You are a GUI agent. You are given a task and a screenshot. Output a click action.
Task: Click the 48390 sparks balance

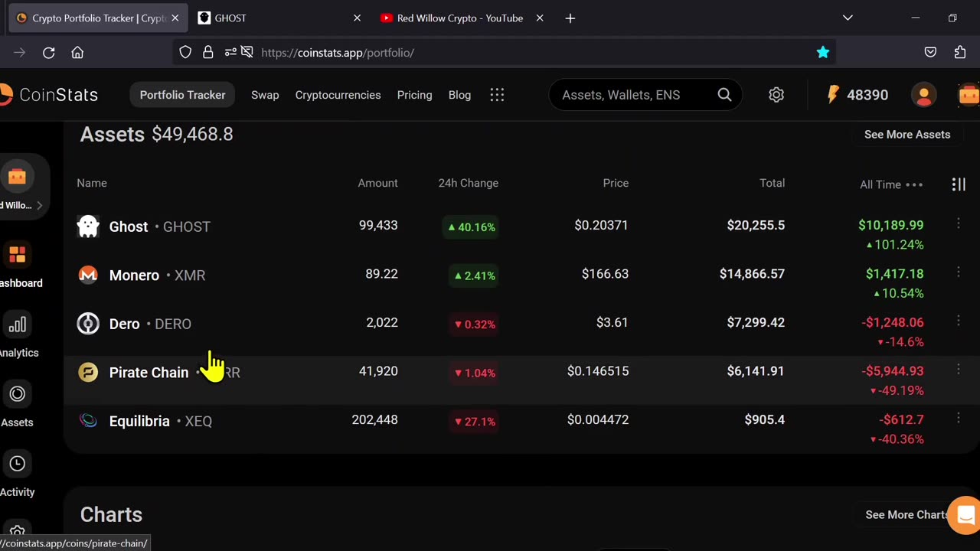tap(867, 95)
